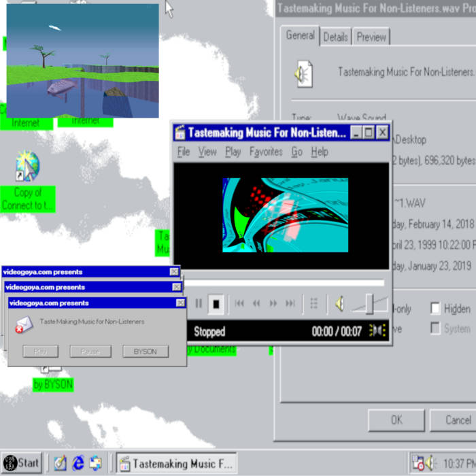Viewport: 476px width, 476px height.
Task: Click the wave file icon in Properties
Action: point(303,73)
